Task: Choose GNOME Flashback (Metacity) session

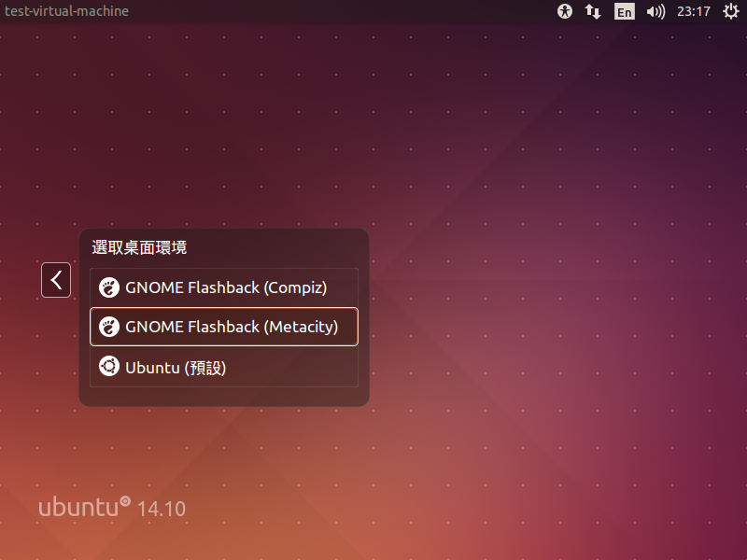Action: tap(232, 327)
